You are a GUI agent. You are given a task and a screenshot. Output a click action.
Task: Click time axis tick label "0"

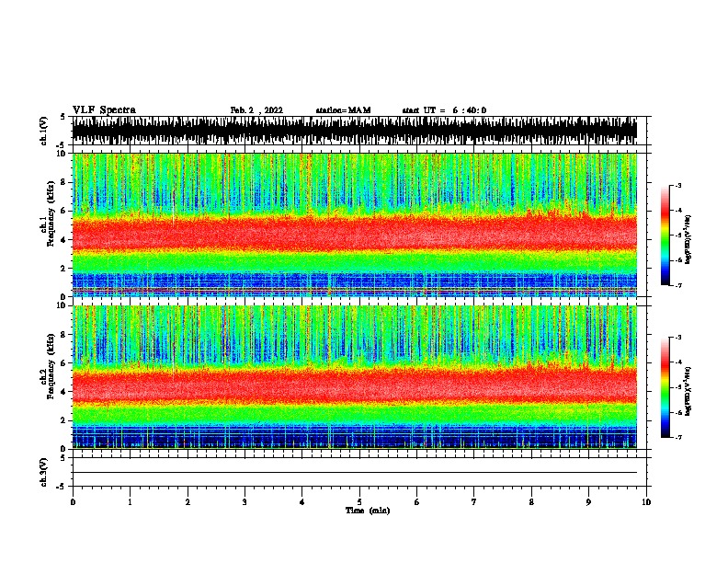tap(73, 501)
